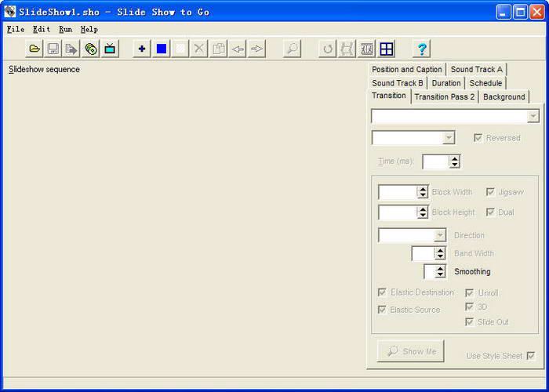
Task: Click the Slideshow sequence label
Action: [45, 69]
